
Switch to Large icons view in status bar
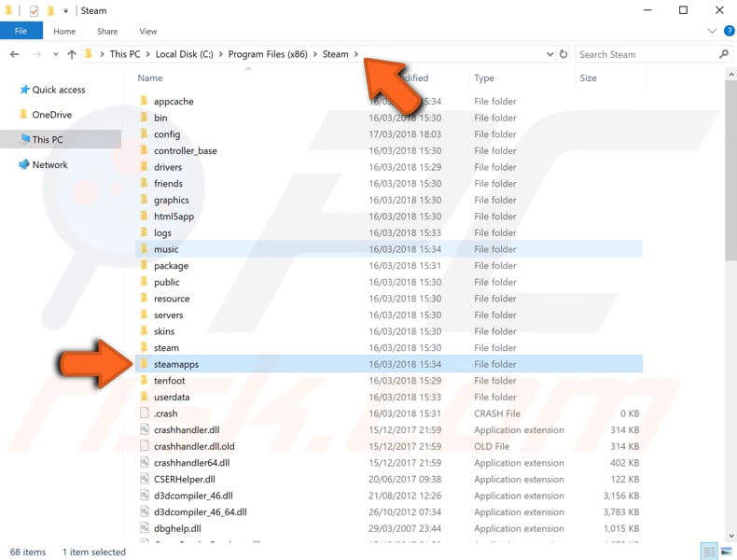click(726, 552)
